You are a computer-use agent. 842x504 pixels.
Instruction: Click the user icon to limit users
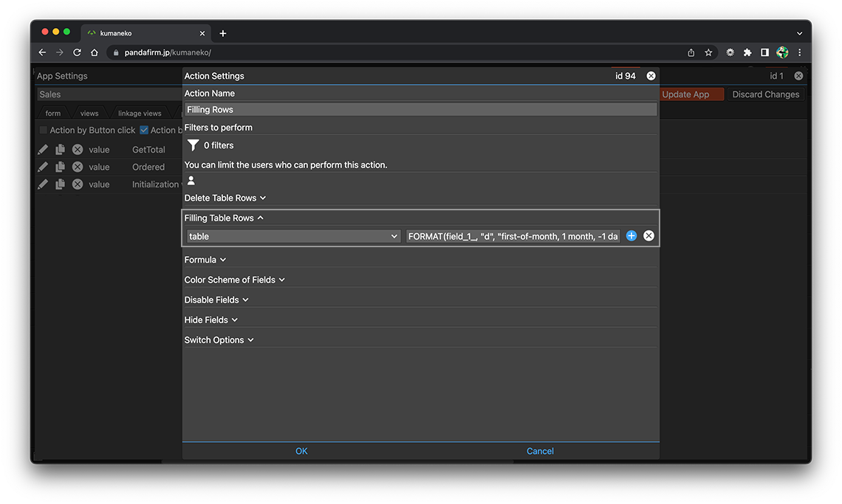coord(191,181)
